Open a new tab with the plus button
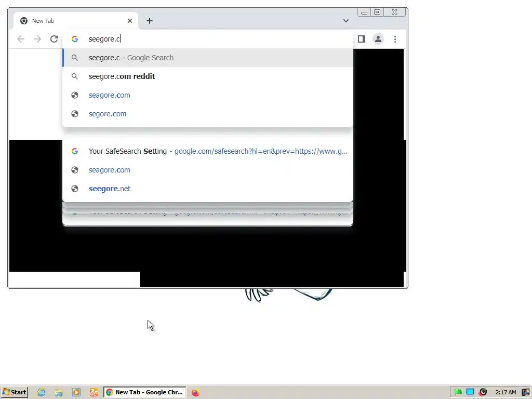The width and height of the screenshot is (532, 399). pos(150,21)
